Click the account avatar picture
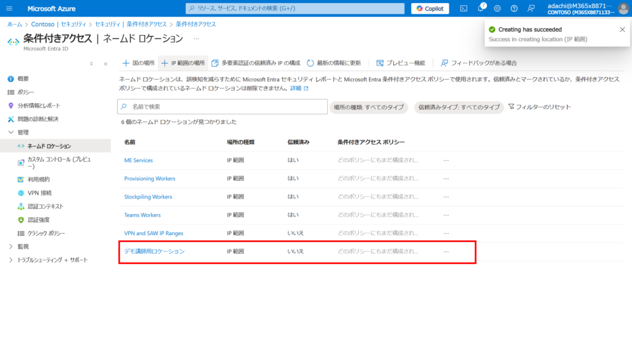 coord(623,9)
